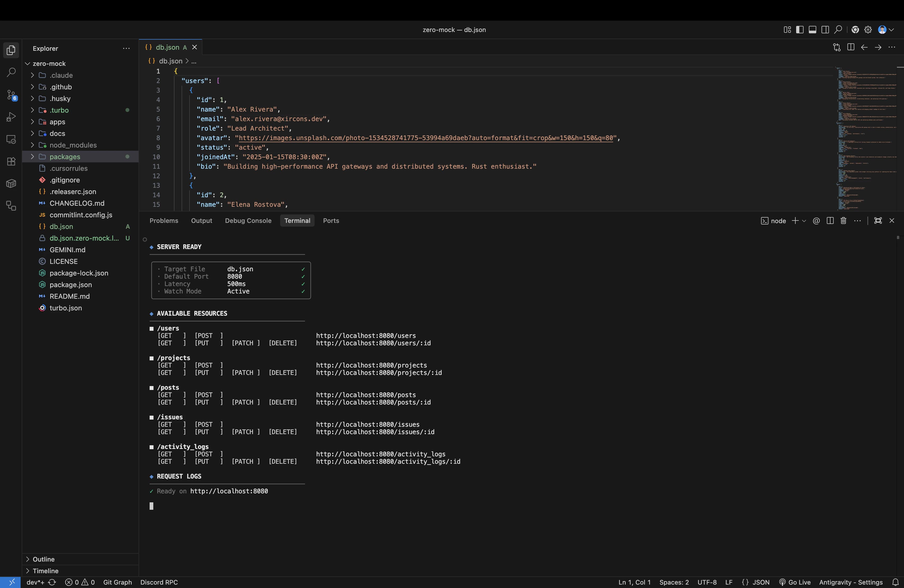
Task: Close the db.json editor tab
Action: (195, 47)
